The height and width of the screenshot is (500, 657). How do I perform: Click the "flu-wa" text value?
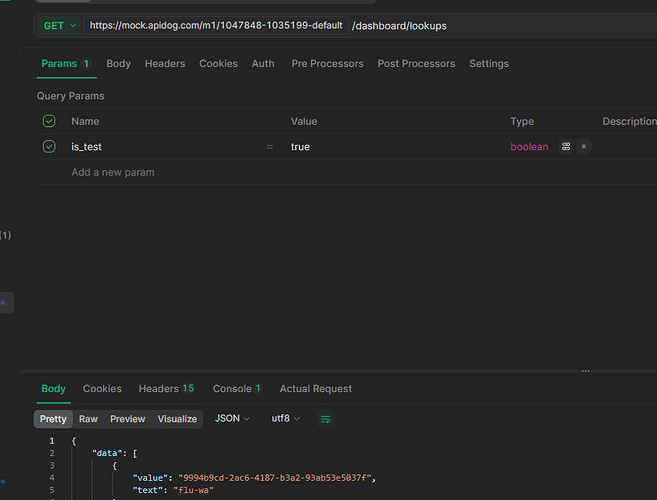(x=193, y=490)
